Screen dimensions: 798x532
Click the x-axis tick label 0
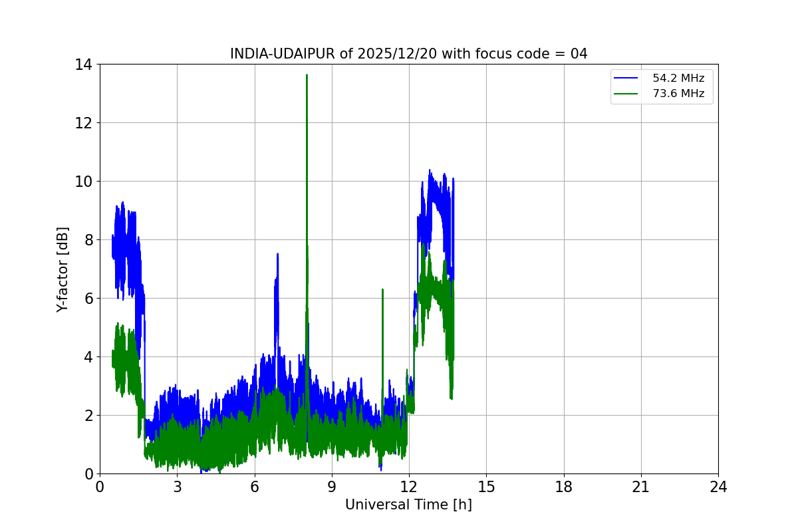click(x=100, y=487)
